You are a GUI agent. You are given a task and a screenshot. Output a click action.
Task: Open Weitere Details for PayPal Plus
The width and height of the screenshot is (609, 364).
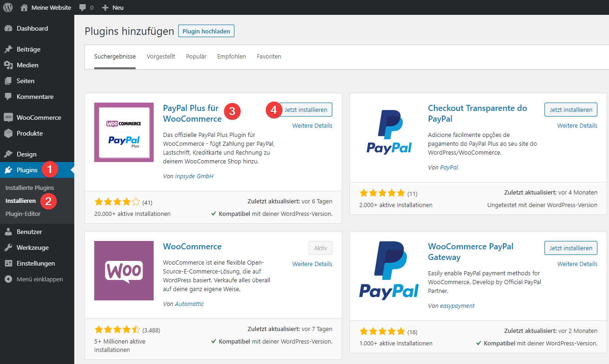(x=312, y=125)
